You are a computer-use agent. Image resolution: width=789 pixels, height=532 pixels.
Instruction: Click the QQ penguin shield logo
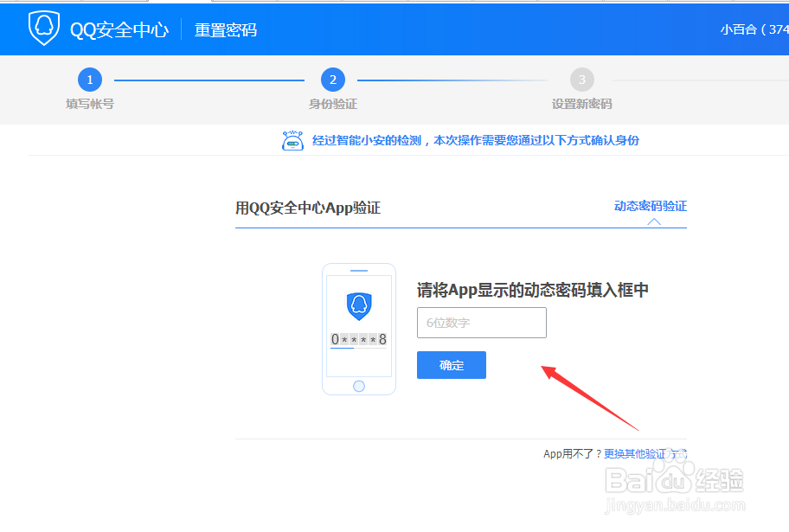coord(44,29)
